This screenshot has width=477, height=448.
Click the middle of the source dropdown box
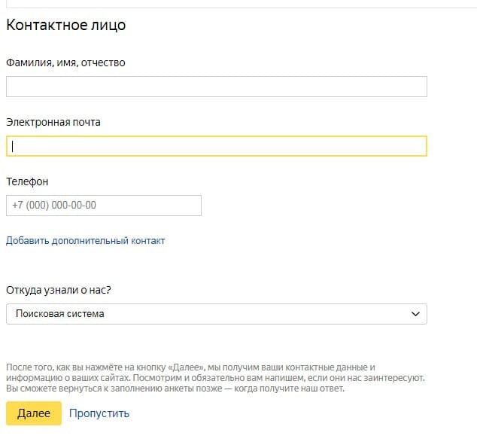coord(216,314)
